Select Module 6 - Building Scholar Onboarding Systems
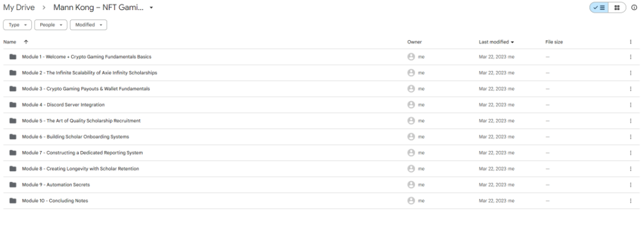The height and width of the screenshot is (231, 644). coord(321,137)
